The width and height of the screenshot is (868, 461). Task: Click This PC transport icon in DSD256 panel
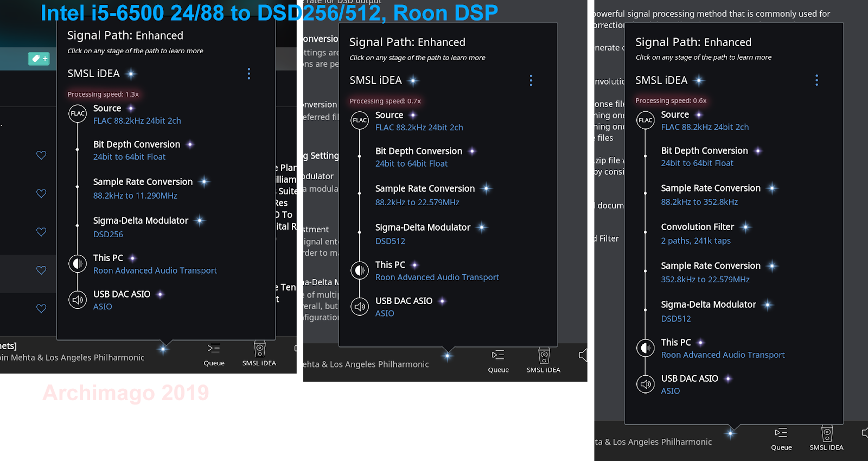[78, 263]
